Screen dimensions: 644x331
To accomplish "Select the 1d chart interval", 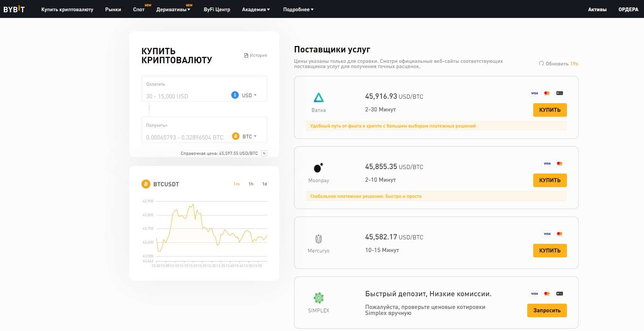I will point(265,184).
